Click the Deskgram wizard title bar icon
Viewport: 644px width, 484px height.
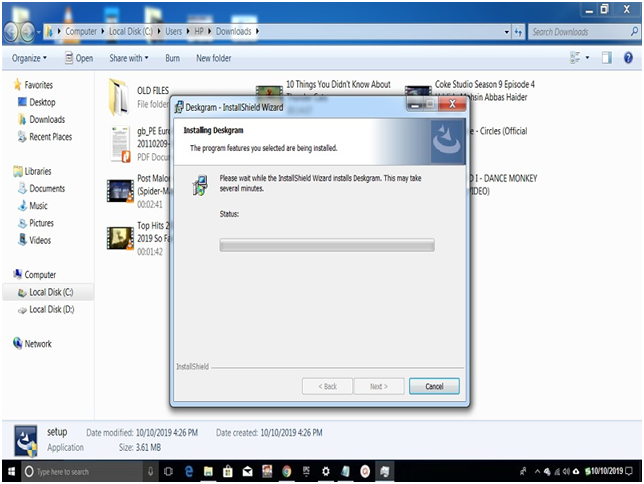pyautogui.click(x=179, y=107)
